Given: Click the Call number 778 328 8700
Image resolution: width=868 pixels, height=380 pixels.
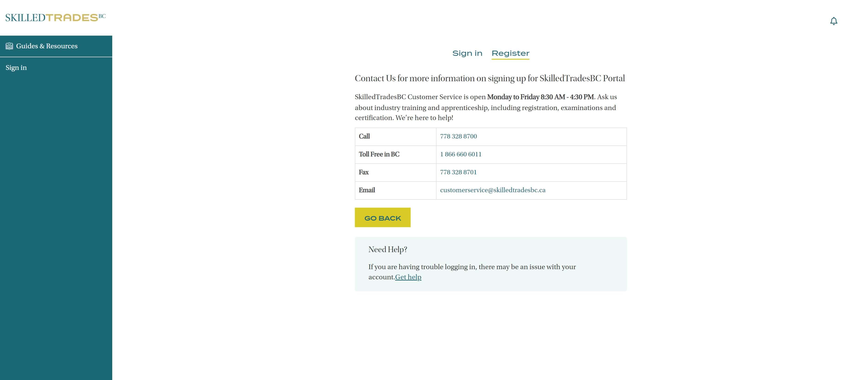Looking at the screenshot, I should point(458,136).
